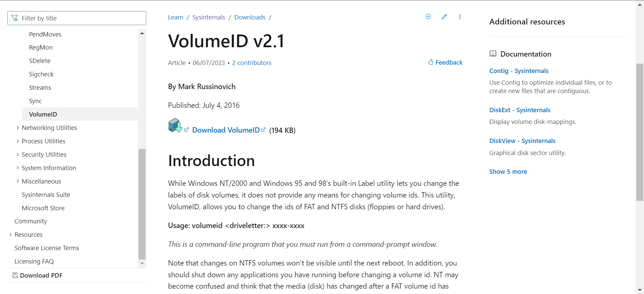Open the more actions three-dot menu
This screenshot has height=294, width=644.
pos(460,17)
